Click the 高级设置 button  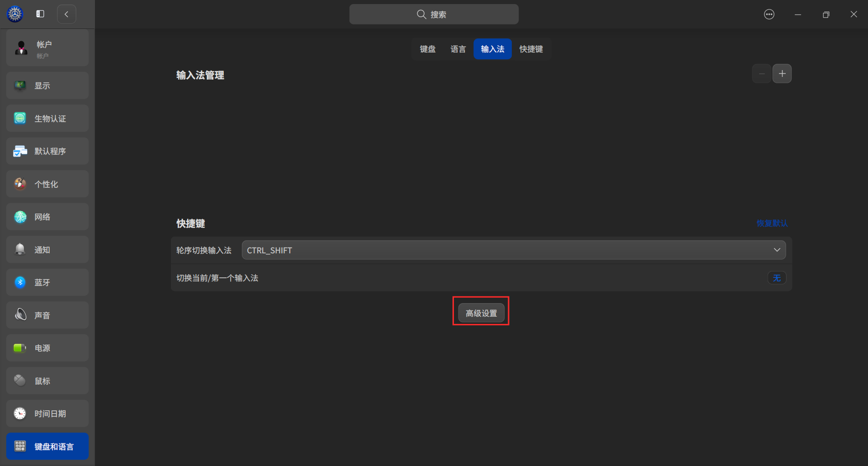coord(481,312)
